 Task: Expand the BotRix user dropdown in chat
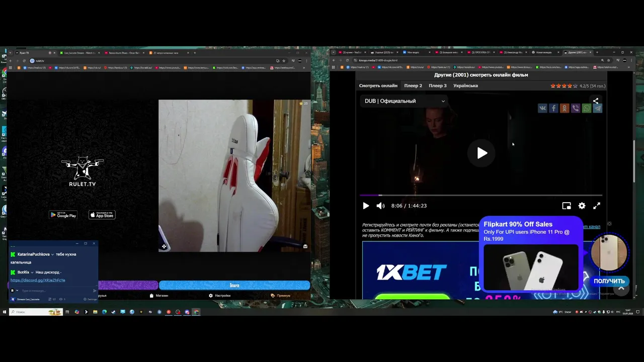coord(32,273)
